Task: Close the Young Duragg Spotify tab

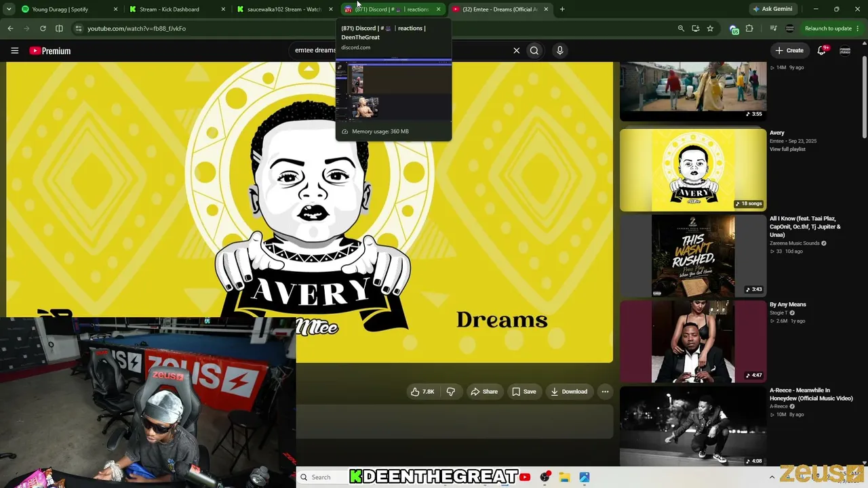Action: coord(115,9)
